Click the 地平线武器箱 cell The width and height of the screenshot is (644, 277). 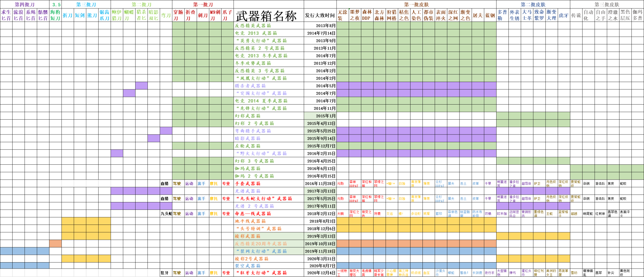tap(269, 221)
